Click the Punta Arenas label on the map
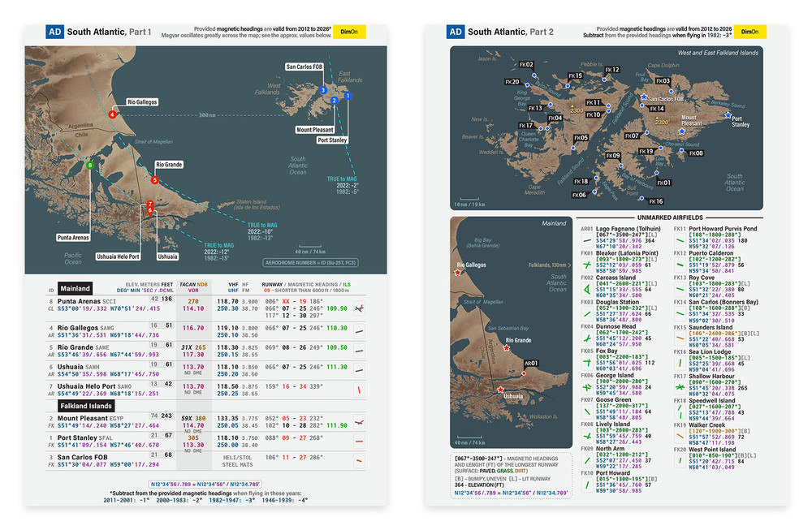The image size is (812, 530). tap(73, 238)
